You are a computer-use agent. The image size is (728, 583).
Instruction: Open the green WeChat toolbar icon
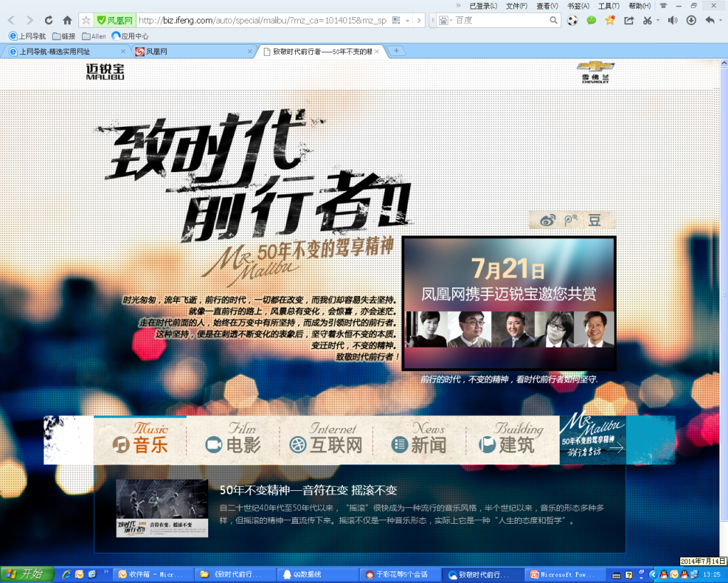(x=591, y=21)
